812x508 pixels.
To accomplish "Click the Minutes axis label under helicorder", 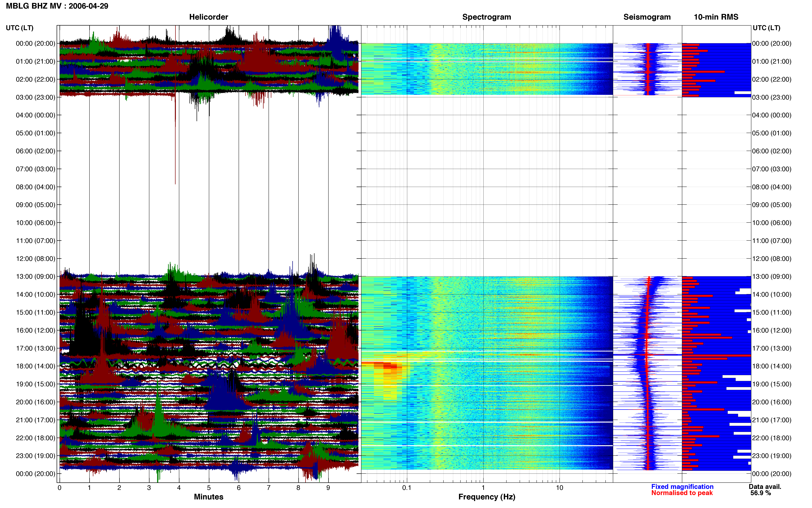I will [209, 497].
